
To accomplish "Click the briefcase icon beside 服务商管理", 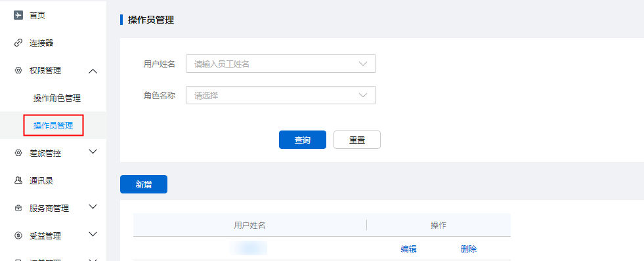I will [18, 208].
